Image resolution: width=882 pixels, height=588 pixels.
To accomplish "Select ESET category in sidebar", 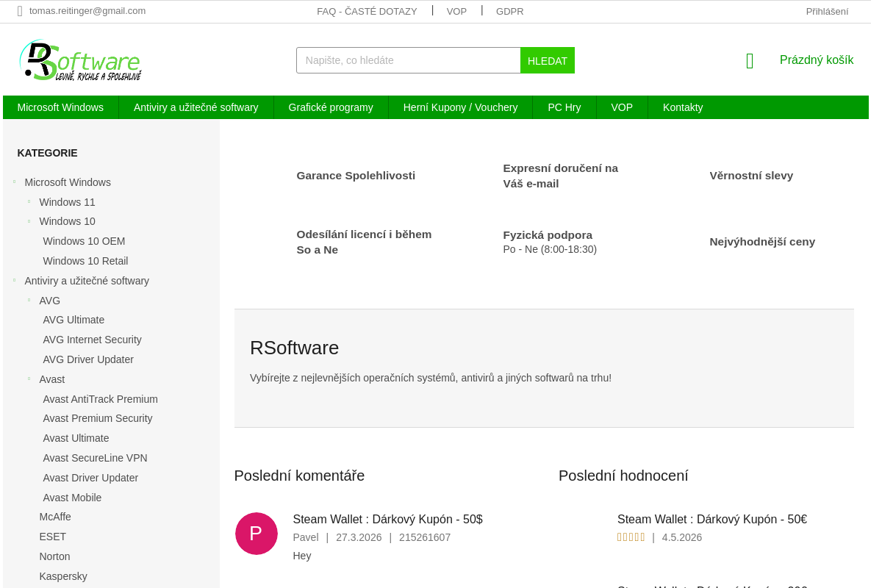I will tap(53, 537).
